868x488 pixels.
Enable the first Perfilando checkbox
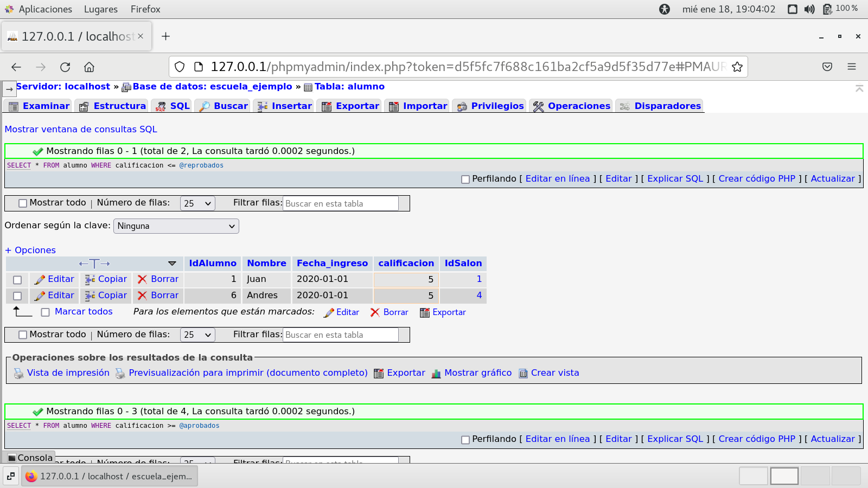click(465, 179)
